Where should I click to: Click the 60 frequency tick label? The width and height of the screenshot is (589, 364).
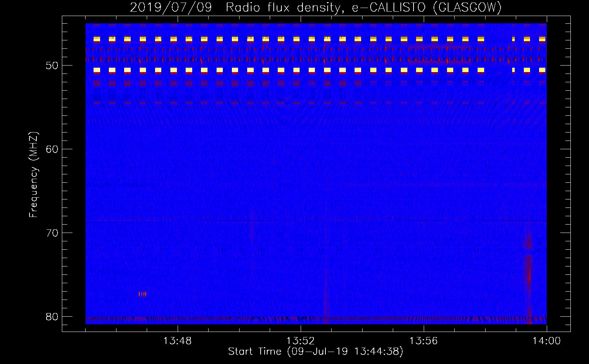point(52,149)
